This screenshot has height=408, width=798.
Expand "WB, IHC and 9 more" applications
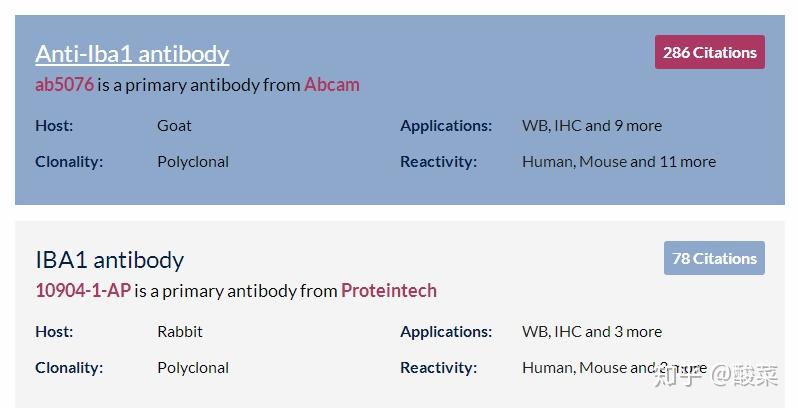[x=591, y=126]
